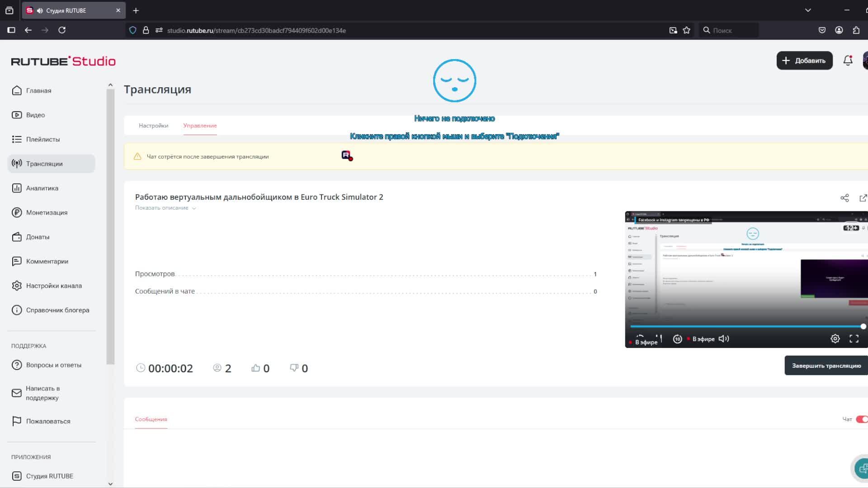Screen dimensions: 868x488
Task: Click Сообщений в чате statistic row
Action: point(366,291)
